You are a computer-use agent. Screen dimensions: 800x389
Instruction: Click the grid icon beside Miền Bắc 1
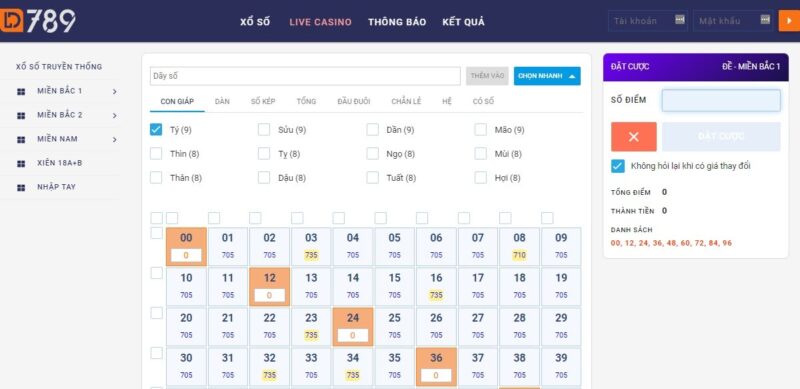(x=21, y=92)
